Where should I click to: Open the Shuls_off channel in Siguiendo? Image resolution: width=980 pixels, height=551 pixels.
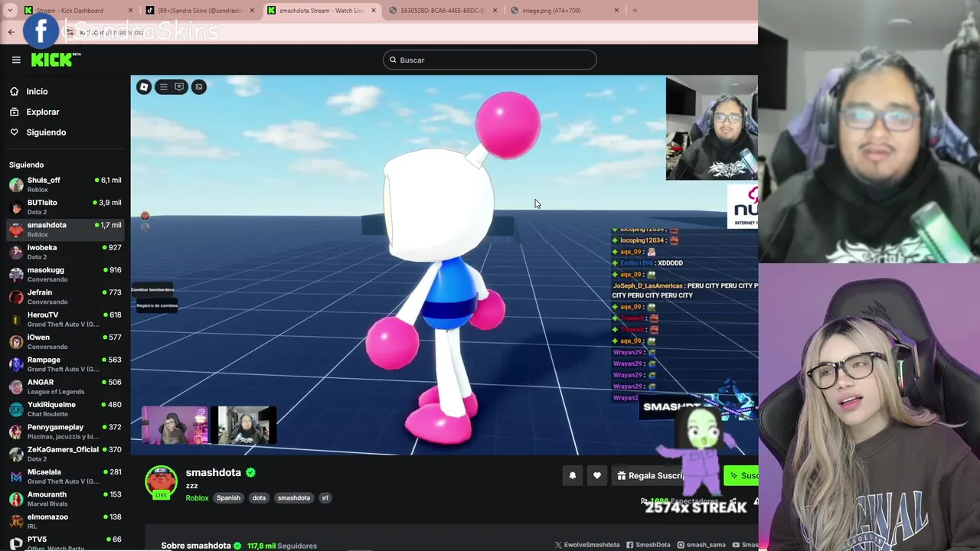[x=65, y=184]
